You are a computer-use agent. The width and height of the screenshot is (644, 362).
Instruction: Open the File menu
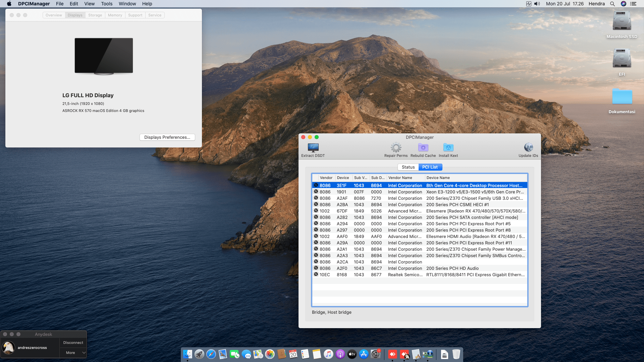pos(60,4)
